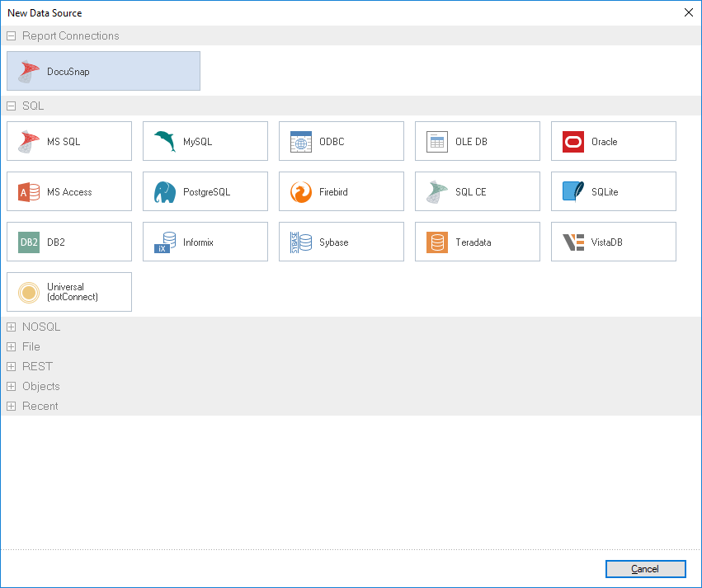
Task: Expand the REST section
Action: (12, 366)
